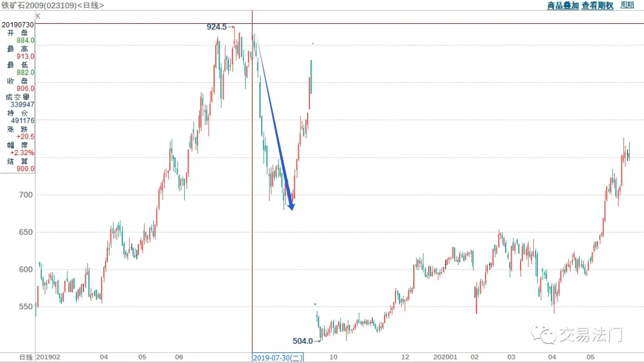Click the 504.0 low price annotation
The height and width of the screenshot is (363, 644).
pos(303,341)
